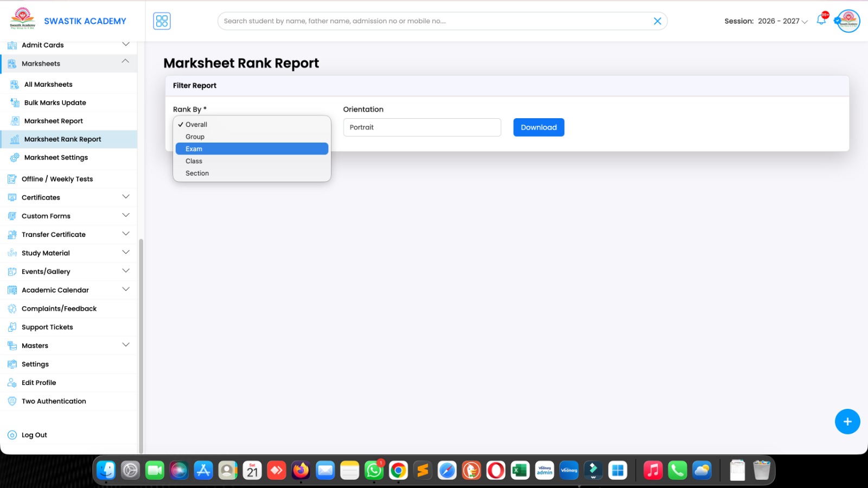The height and width of the screenshot is (488, 868).
Task: Clear search with the X icon
Action: coord(657,21)
